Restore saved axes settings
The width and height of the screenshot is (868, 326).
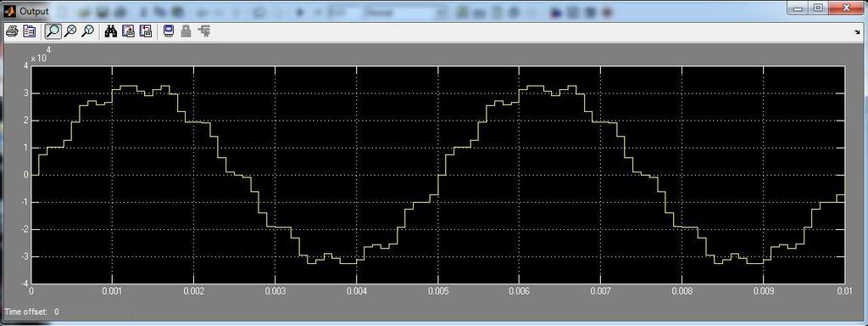[145, 31]
